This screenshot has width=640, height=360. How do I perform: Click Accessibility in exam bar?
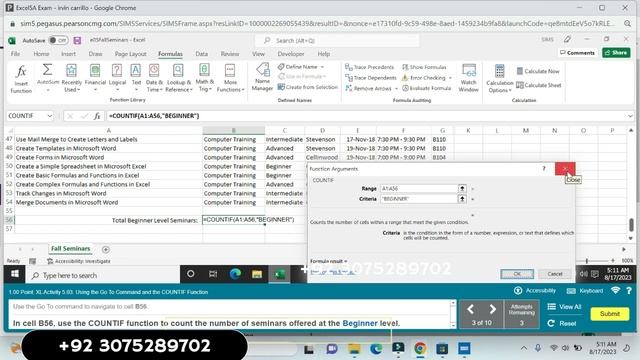535,291
